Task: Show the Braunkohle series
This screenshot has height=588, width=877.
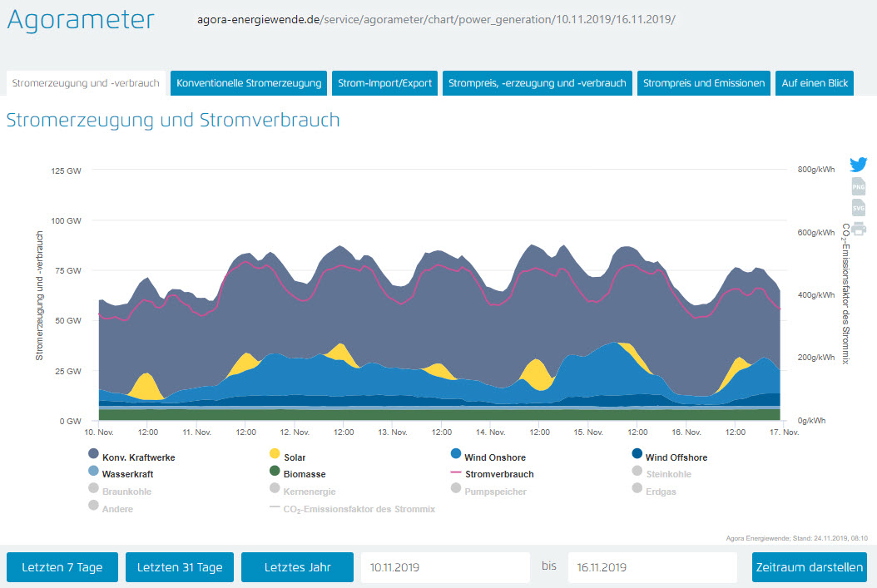Action: pyautogui.click(x=126, y=492)
